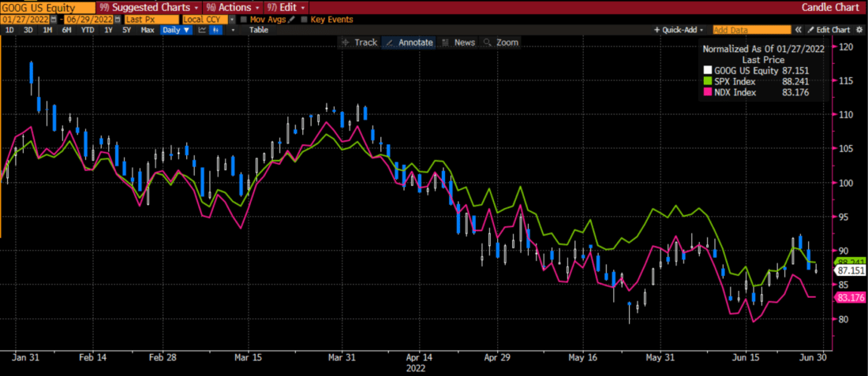Open the Table view
Viewport: 868px width, 376px height.
(x=259, y=30)
